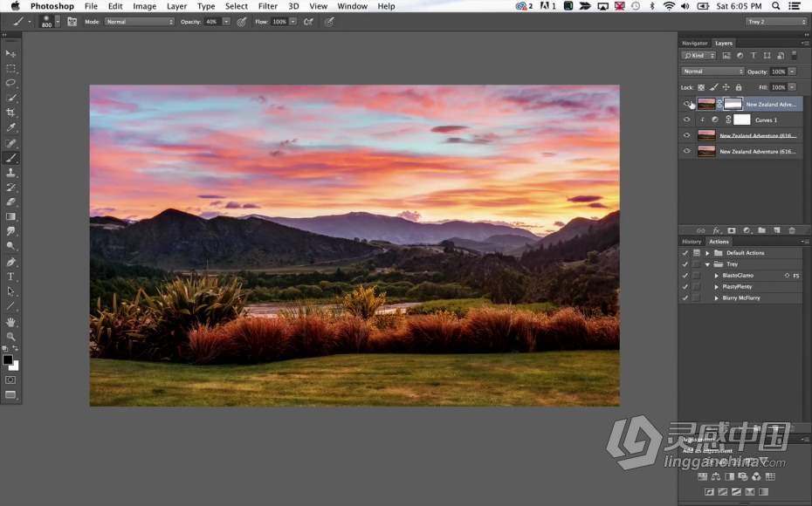Create a new group with folder icon

pos(761,230)
